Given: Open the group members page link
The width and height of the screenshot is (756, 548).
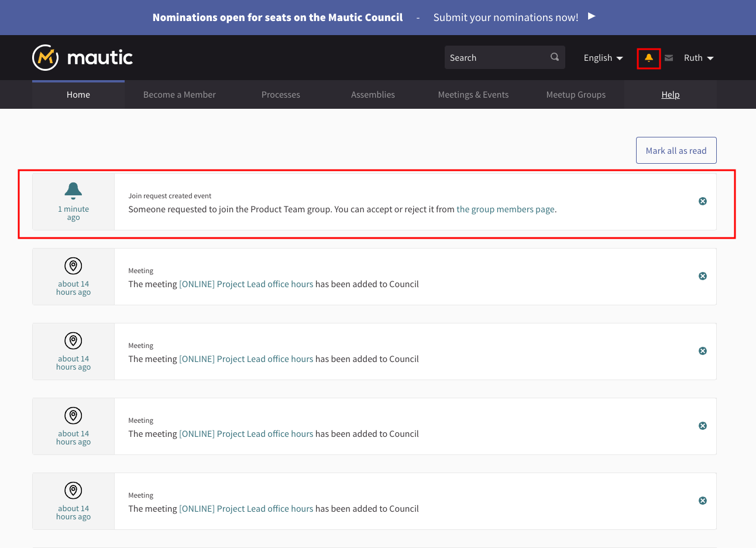Looking at the screenshot, I should [x=505, y=209].
